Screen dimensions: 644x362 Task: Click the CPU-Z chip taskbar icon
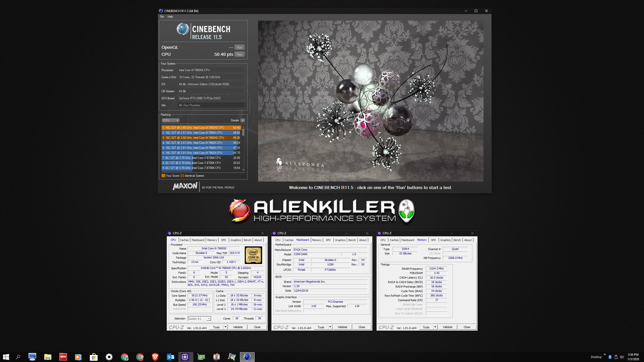click(x=185, y=357)
